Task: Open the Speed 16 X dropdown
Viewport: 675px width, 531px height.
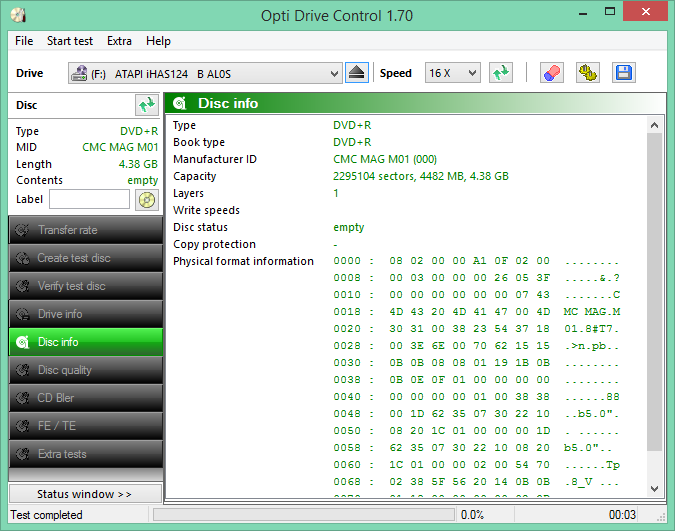Action: coord(452,73)
